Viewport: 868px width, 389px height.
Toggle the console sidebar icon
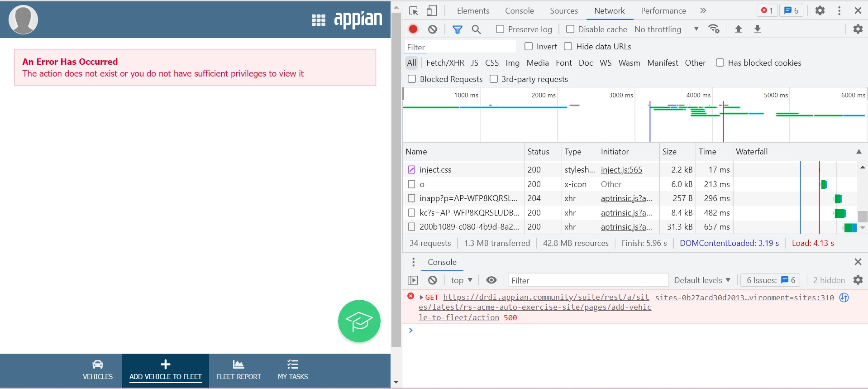tap(413, 280)
